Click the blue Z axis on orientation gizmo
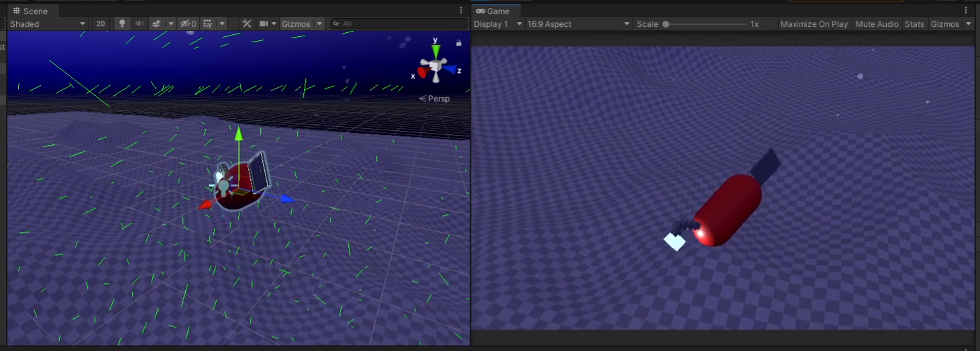The image size is (980, 351). pyautogui.click(x=451, y=68)
